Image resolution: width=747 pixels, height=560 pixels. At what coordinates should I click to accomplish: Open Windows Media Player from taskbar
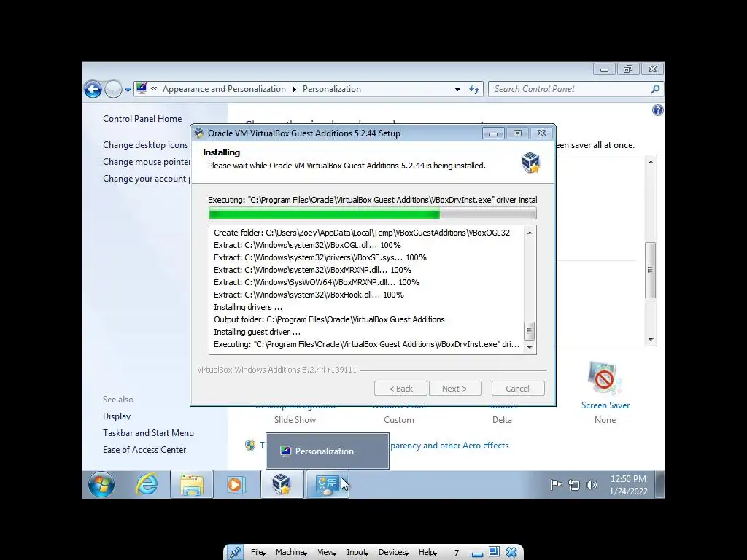(x=236, y=484)
